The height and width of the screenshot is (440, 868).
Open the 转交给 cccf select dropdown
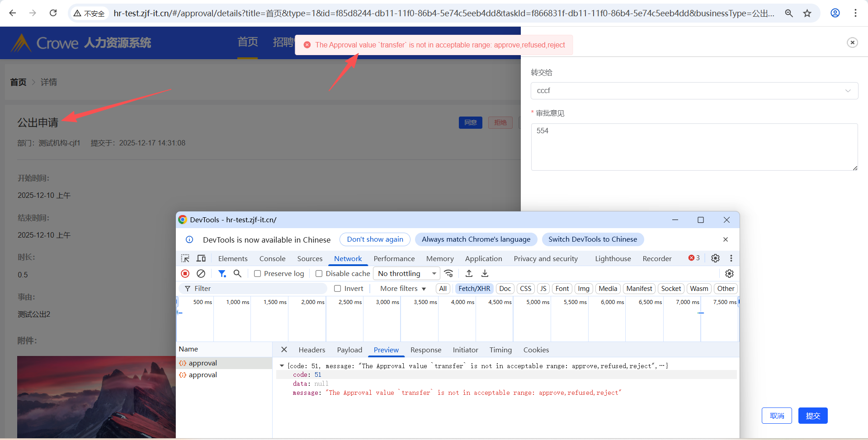pos(694,91)
